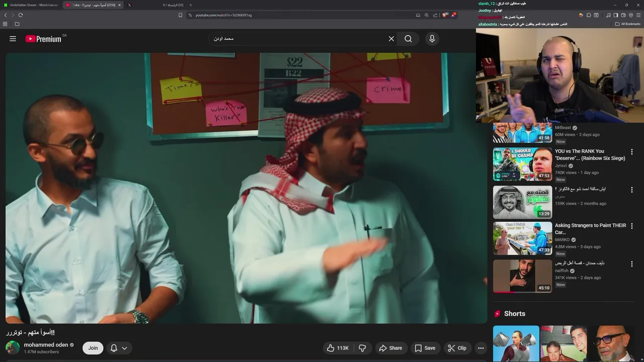
Task: Reload the current page
Action: (21, 15)
